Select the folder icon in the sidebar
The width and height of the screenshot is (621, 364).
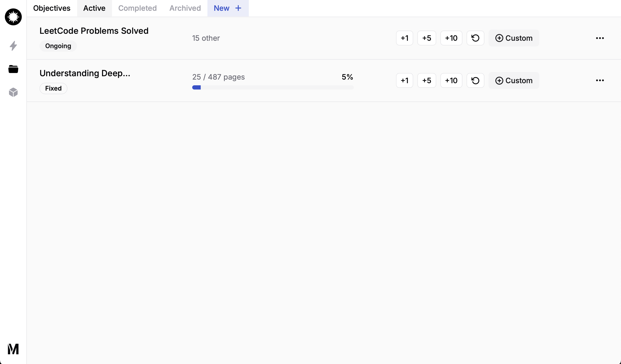tap(13, 69)
